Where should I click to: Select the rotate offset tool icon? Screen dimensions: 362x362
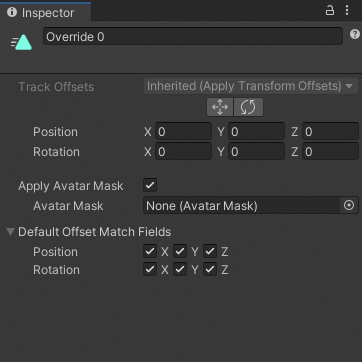click(x=248, y=107)
